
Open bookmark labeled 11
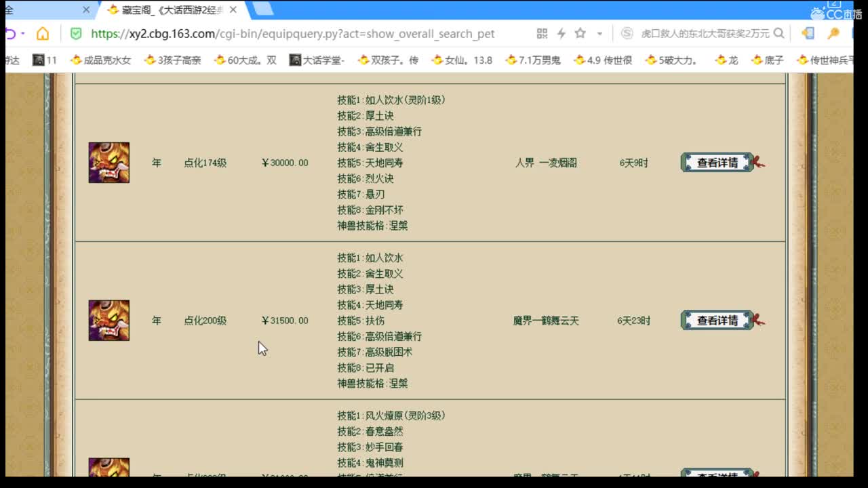[45, 60]
